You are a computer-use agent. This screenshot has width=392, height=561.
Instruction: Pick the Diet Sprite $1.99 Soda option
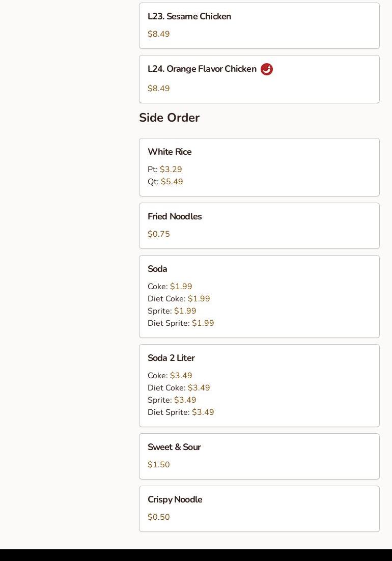click(203, 323)
